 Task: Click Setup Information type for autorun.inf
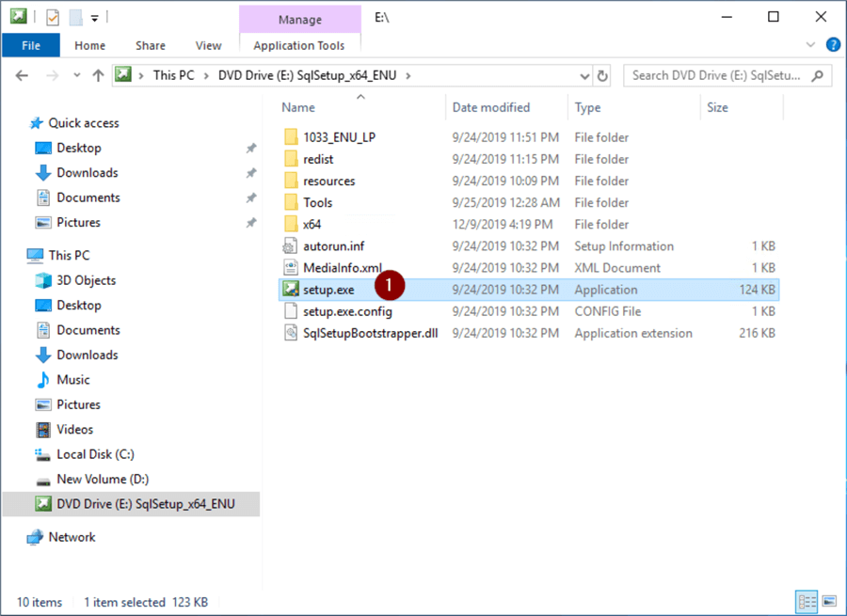coord(624,246)
